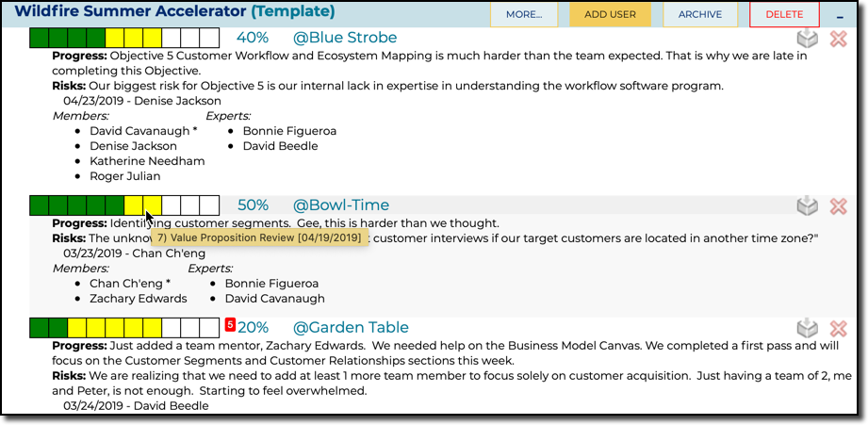
Task: Open the @Bowl-Time team link
Action: point(340,205)
